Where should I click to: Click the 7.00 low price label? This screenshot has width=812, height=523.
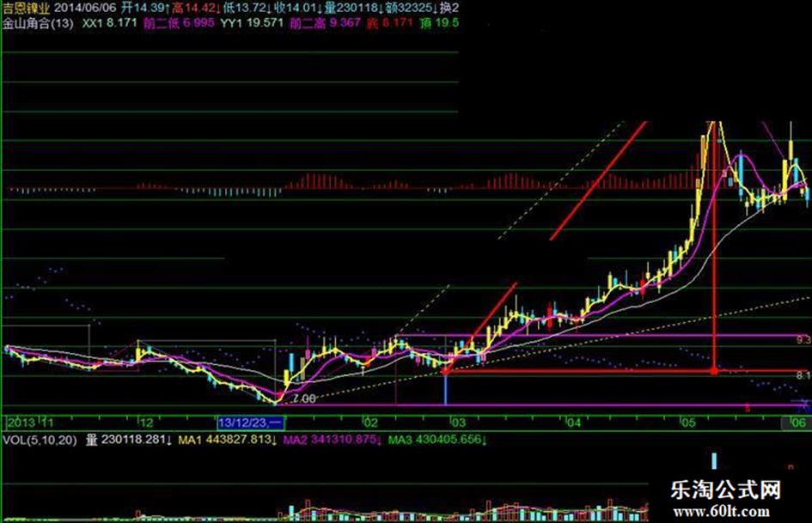pos(304,398)
